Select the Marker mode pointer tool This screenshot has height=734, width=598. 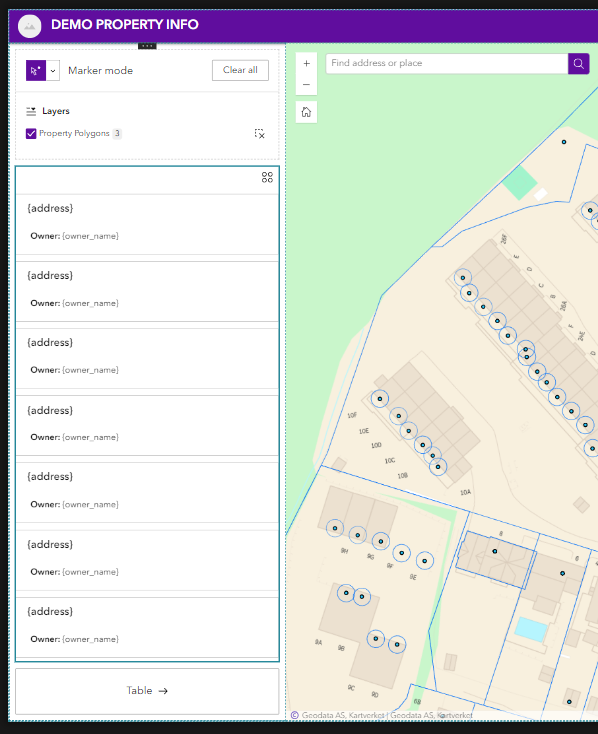tap(36, 71)
